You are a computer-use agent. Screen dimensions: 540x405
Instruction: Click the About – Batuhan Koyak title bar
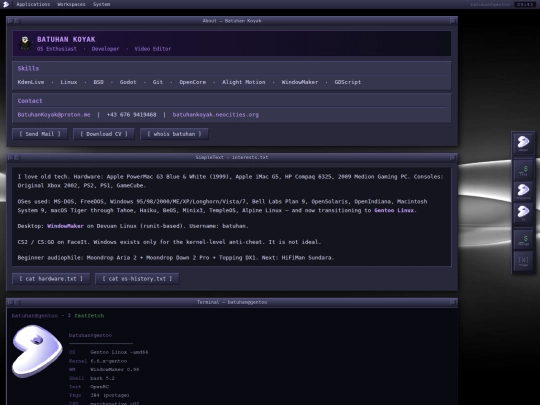232,21
